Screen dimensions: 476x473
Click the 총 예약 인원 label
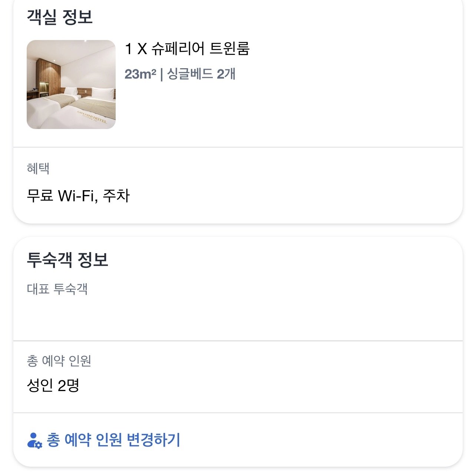pyautogui.click(x=59, y=361)
